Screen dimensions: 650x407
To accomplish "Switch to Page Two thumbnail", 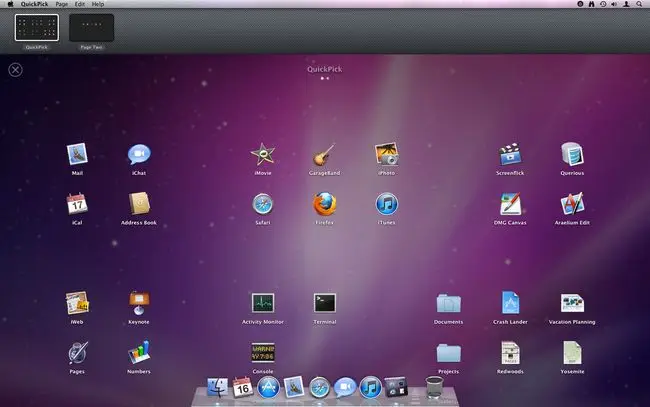I will pos(91,27).
